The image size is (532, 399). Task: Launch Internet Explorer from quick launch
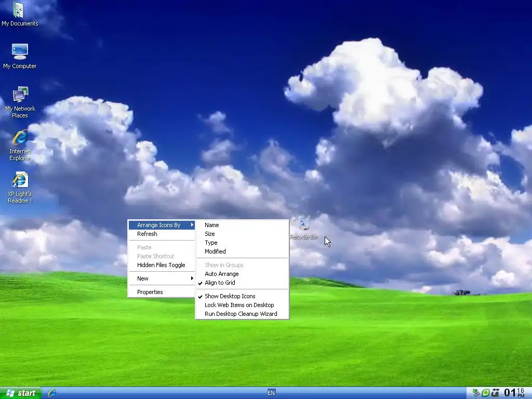pyautogui.click(x=52, y=393)
